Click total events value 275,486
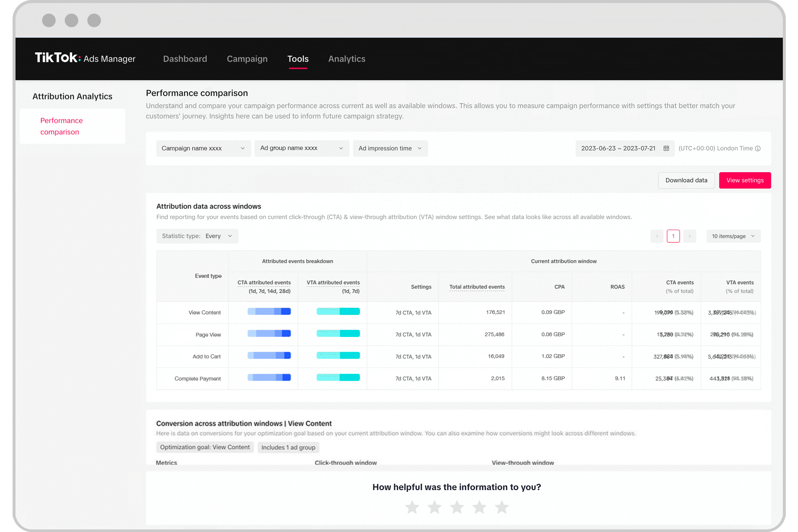798x532 pixels. pyautogui.click(x=494, y=334)
